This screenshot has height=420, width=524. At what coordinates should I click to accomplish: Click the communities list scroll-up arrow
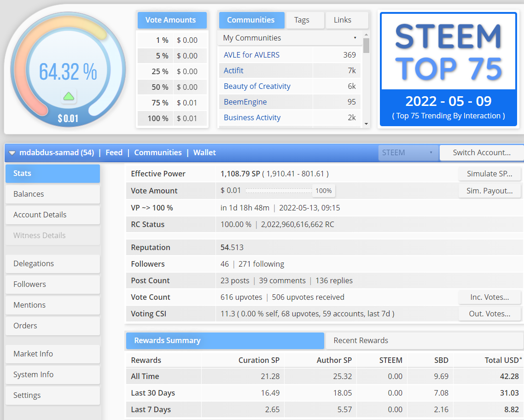[x=366, y=35]
